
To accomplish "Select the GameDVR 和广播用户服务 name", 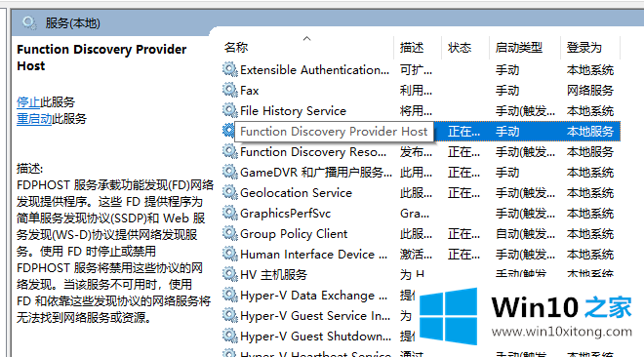I will click(x=316, y=173).
